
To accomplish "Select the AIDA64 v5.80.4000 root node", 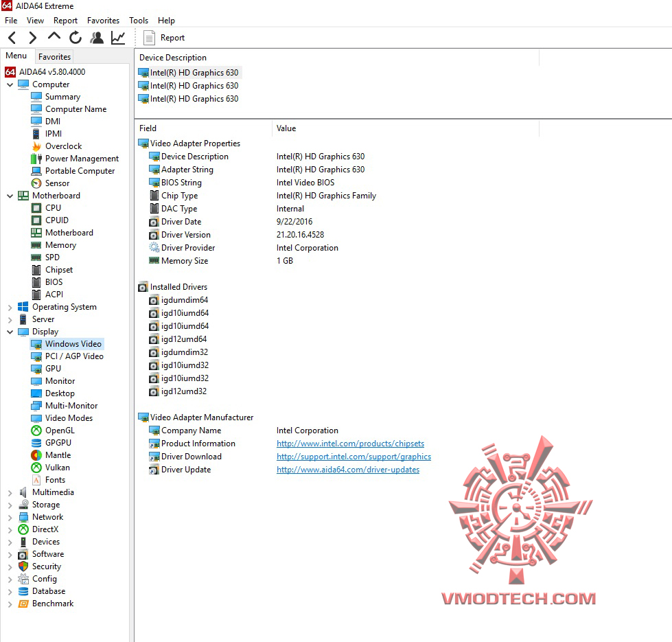I will tap(45, 72).
